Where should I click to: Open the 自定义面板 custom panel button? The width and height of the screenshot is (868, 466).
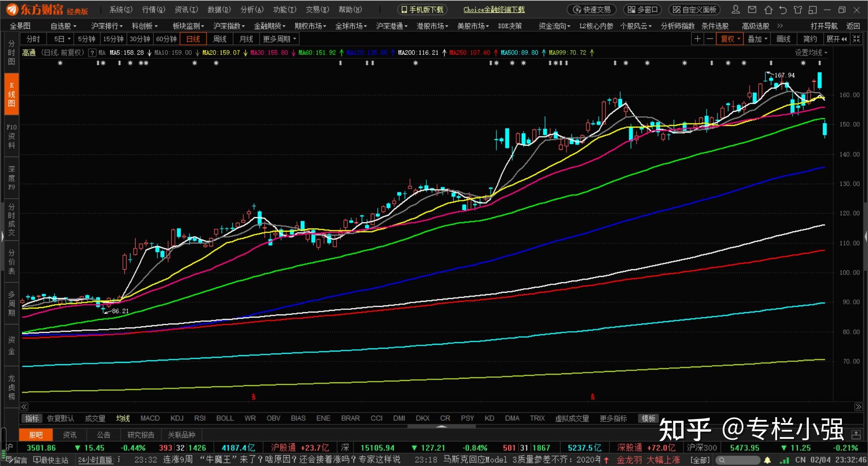pyautogui.click(x=694, y=10)
